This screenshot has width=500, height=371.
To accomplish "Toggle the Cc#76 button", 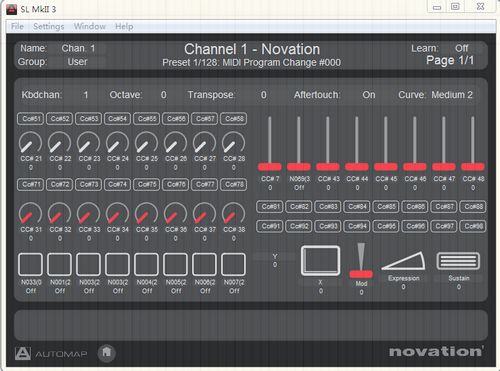I will pos(176,184).
